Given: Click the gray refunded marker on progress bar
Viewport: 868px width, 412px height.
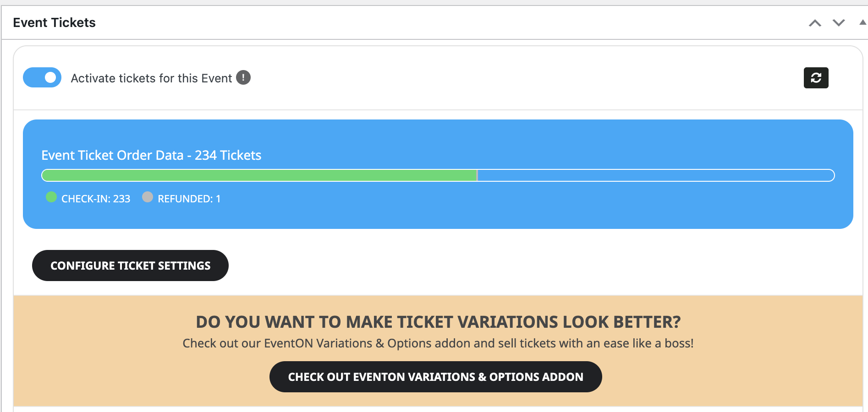Looking at the screenshot, I should point(478,175).
